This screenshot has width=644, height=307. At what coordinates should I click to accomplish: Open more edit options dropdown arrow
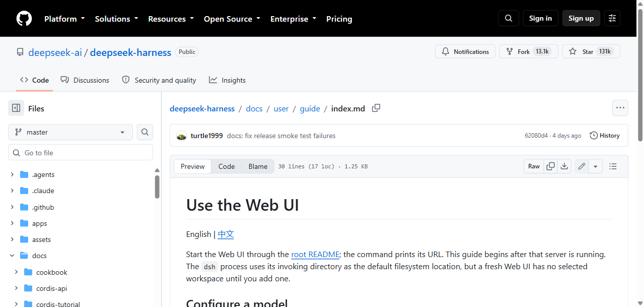(x=596, y=166)
